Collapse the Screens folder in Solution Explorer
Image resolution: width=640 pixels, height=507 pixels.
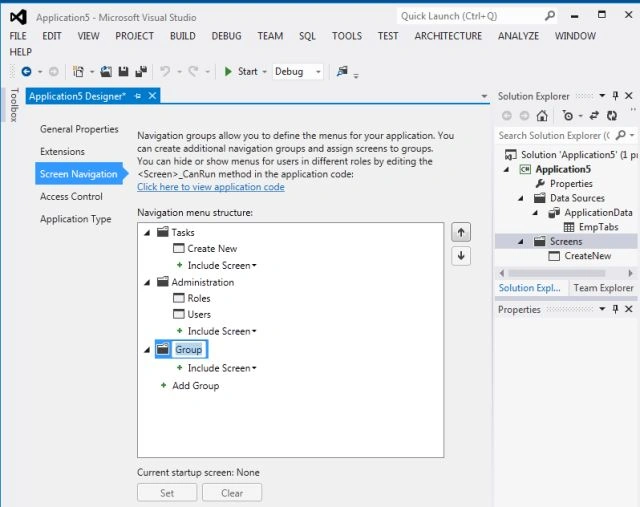(x=521, y=242)
